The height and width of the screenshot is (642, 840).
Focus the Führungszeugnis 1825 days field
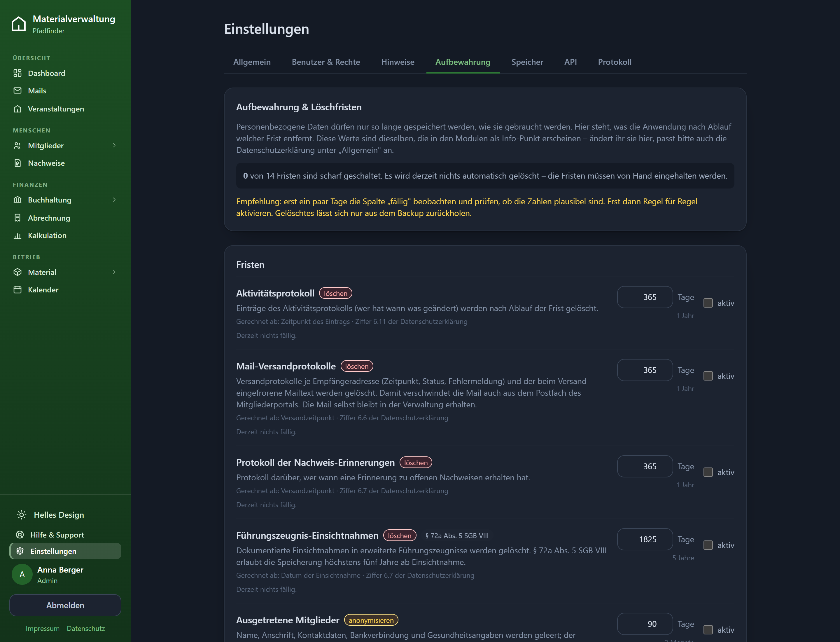coord(645,539)
